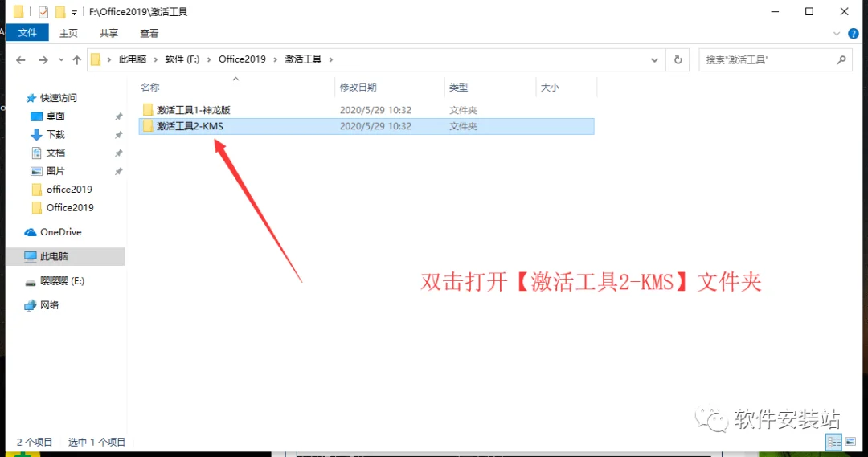The image size is (868, 457).
Task: Click 此电脑 in the address breadcrumb
Action: click(x=133, y=59)
